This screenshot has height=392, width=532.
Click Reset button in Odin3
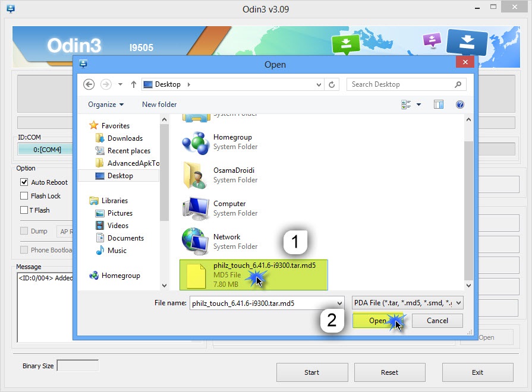click(x=390, y=372)
